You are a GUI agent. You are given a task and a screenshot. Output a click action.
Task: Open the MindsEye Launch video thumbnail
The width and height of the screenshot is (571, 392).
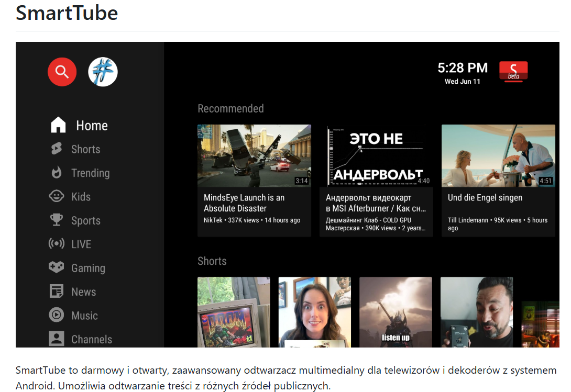coord(254,156)
